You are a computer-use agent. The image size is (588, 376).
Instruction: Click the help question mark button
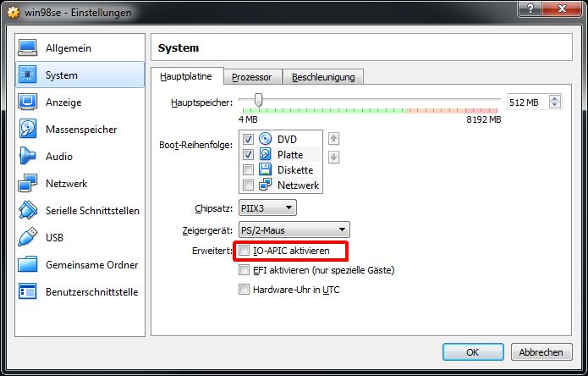pyautogui.click(x=530, y=8)
